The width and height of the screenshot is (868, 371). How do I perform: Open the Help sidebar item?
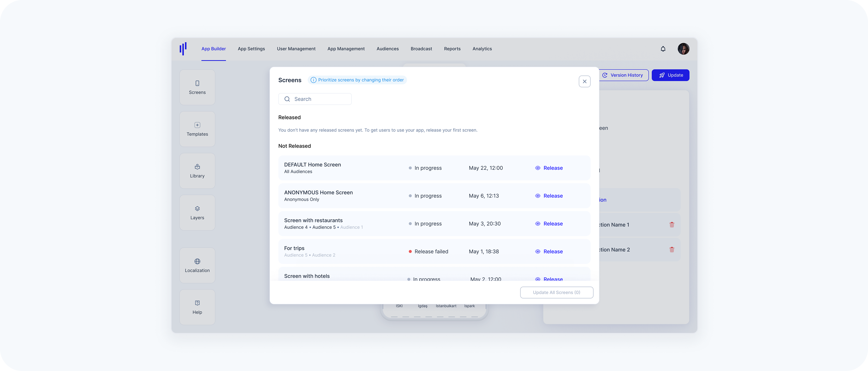[x=197, y=307]
